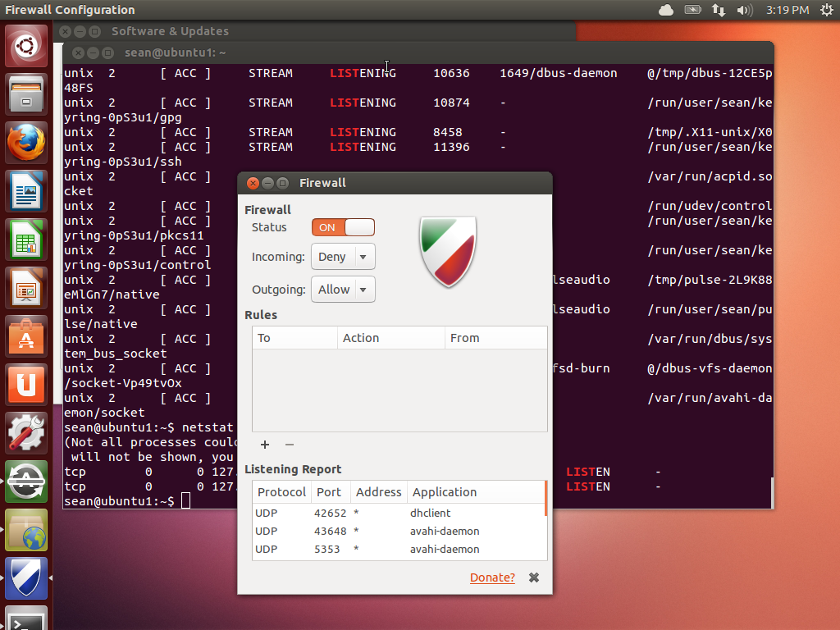
Task: Open the Ubuntu Dash home launcher
Action: click(x=26, y=46)
